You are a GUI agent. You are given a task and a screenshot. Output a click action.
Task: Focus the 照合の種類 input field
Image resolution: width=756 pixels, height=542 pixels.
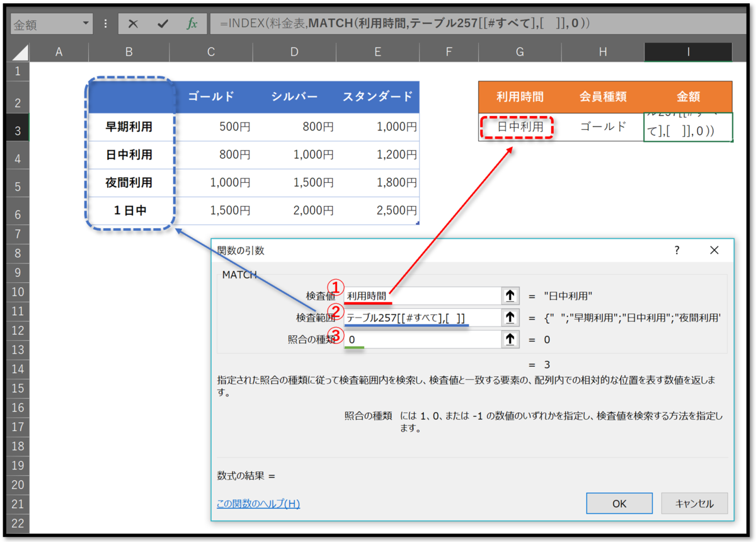pos(422,340)
